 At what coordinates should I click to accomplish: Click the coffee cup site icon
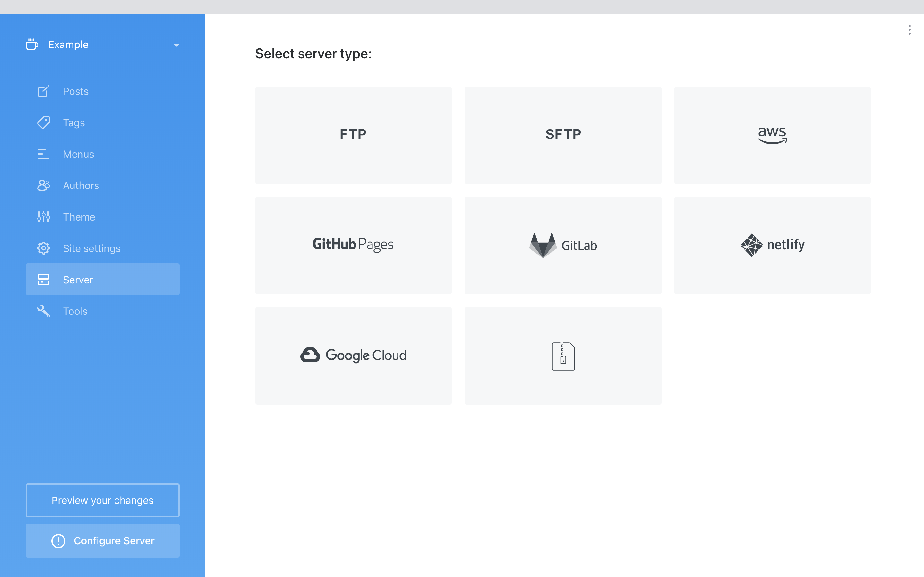(32, 45)
